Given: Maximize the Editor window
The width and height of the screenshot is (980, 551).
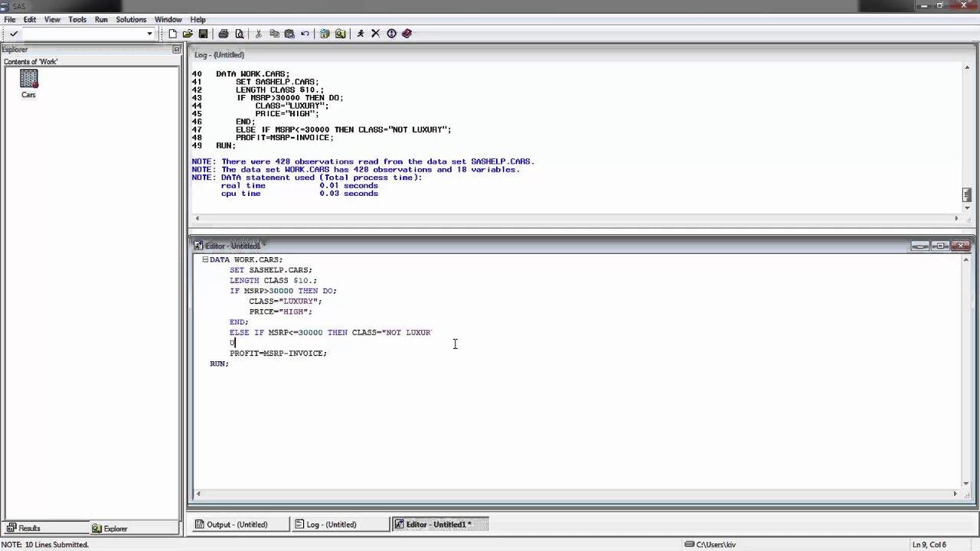Looking at the screenshot, I should click(x=940, y=246).
